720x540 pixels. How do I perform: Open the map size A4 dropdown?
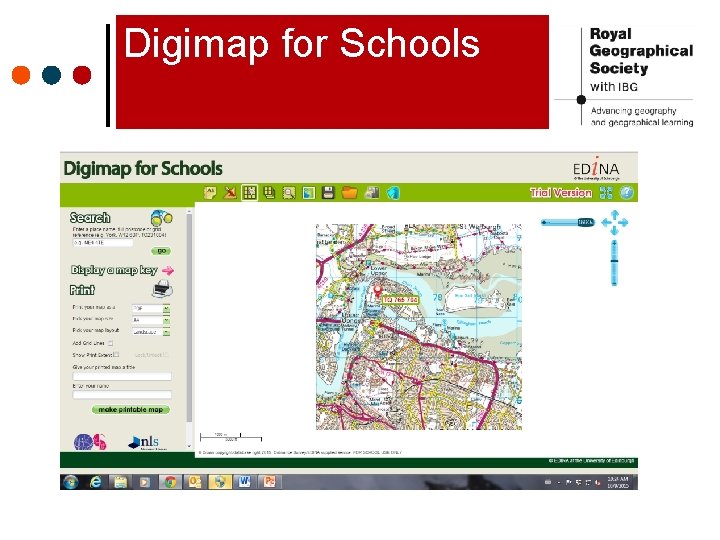[x=151, y=320]
